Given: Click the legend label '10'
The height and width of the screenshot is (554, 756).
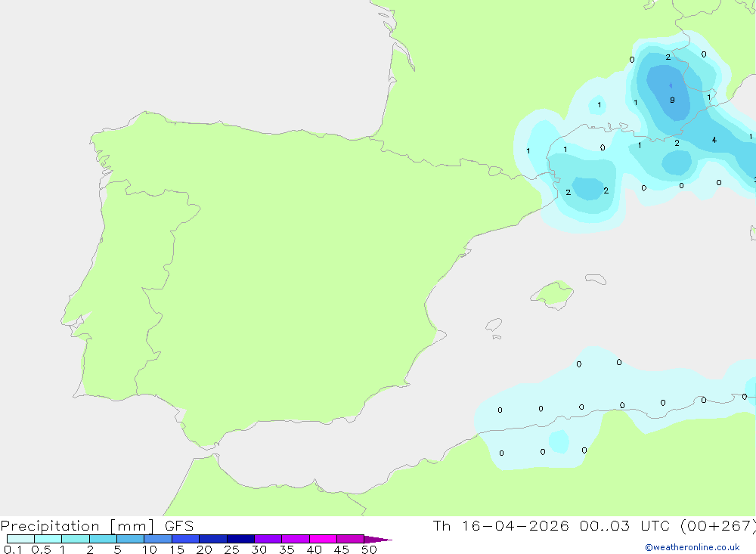Looking at the screenshot, I should pos(150,549).
